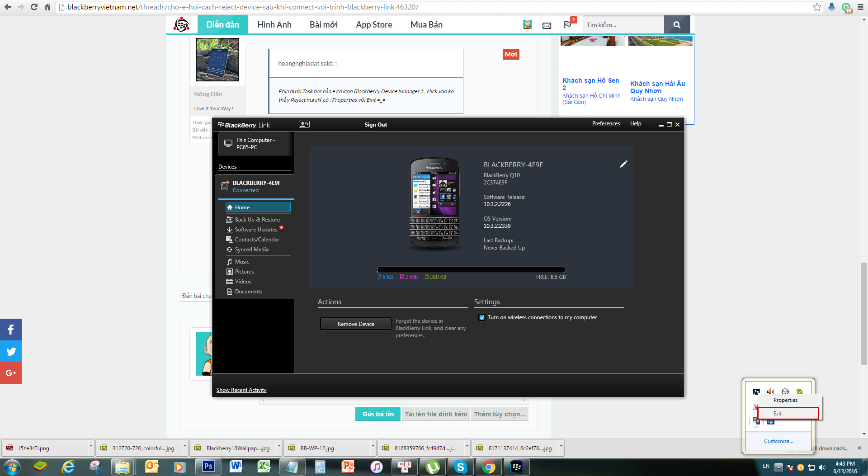Expand options for J5Ye3sTi.png download
Image resolution: width=868 pixels, height=476 pixels.
pyautogui.click(x=91, y=447)
